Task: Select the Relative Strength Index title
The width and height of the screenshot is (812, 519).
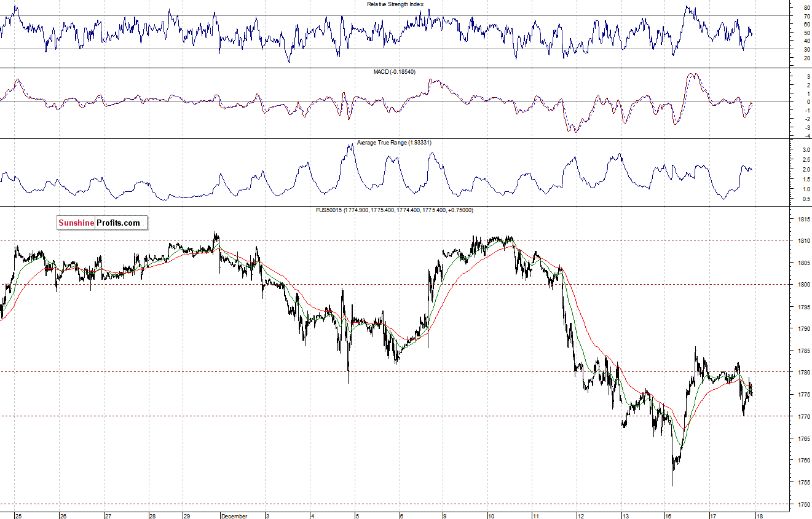Action: [395, 4]
